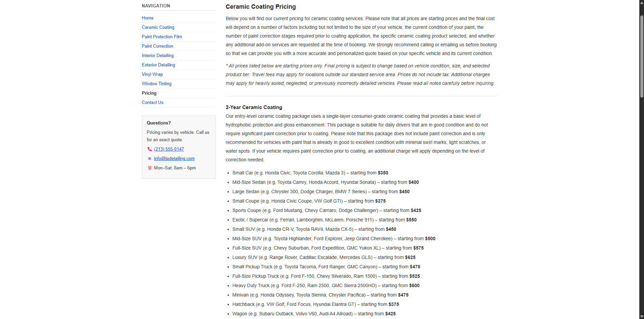644x319 pixels.
Task: Click the clock icon next to hours
Action: (x=150, y=168)
